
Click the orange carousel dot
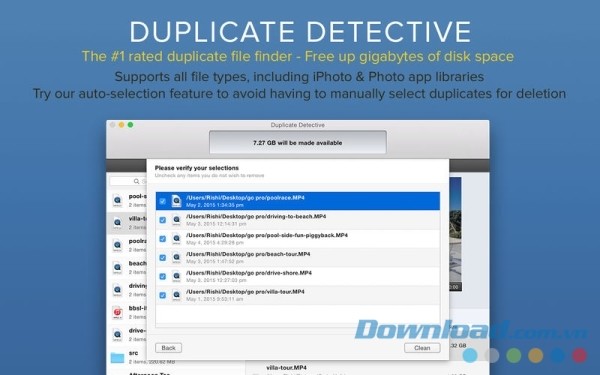click(536, 355)
